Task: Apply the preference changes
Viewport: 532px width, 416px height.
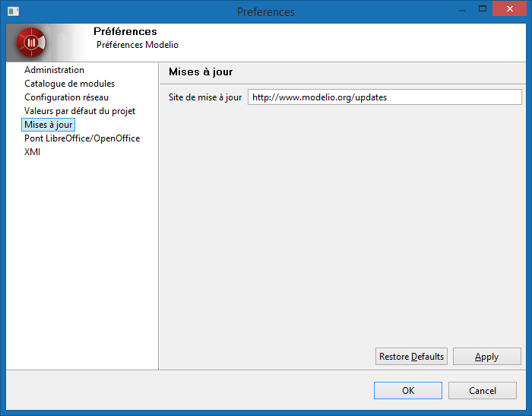Action: [x=487, y=356]
